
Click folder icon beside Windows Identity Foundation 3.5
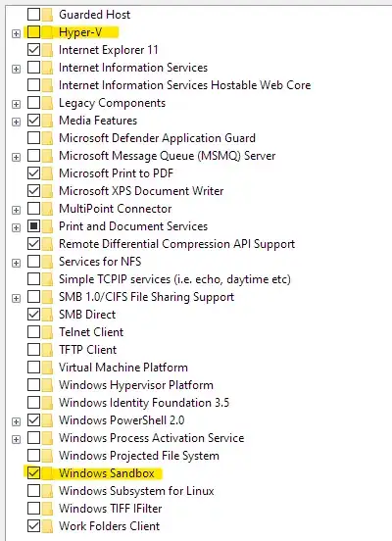[x=47, y=403]
